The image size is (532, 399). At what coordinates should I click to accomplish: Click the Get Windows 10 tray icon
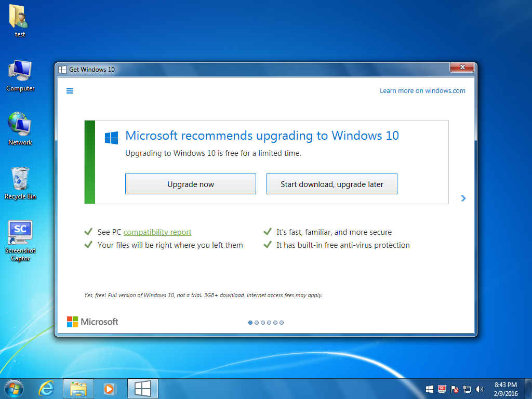pyautogui.click(x=430, y=389)
